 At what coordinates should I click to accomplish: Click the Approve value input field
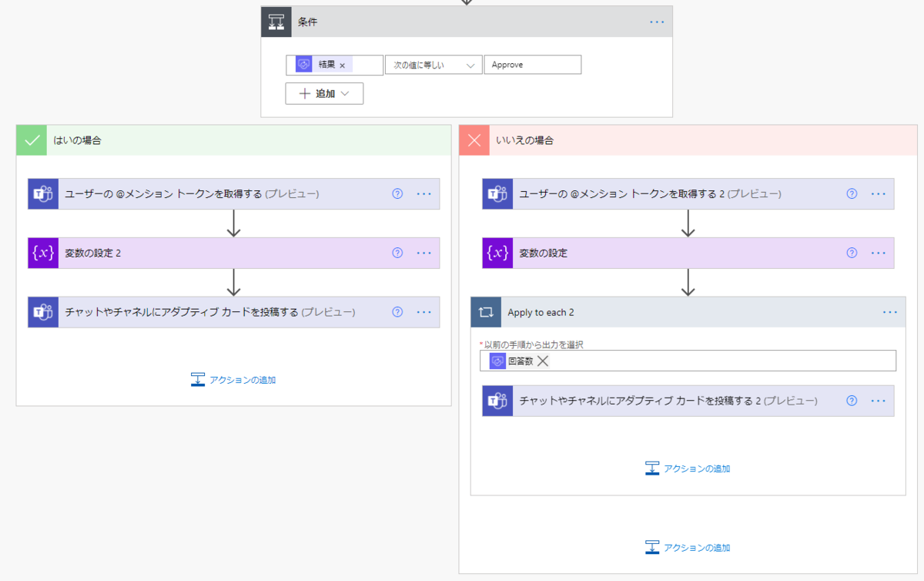tap(532, 65)
